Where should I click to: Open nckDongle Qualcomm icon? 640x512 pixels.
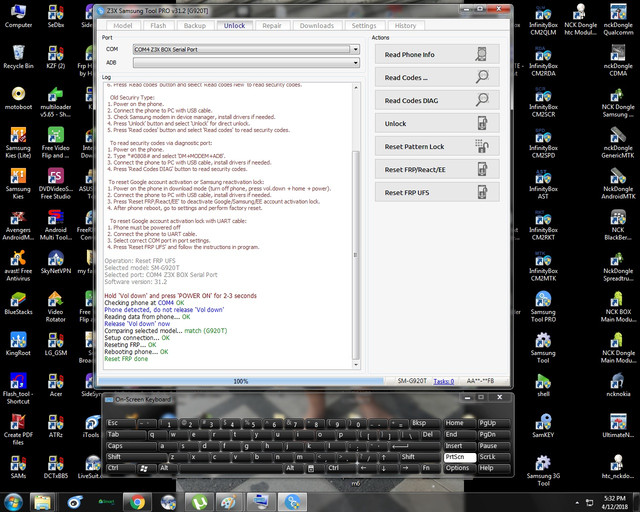coord(618,20)
